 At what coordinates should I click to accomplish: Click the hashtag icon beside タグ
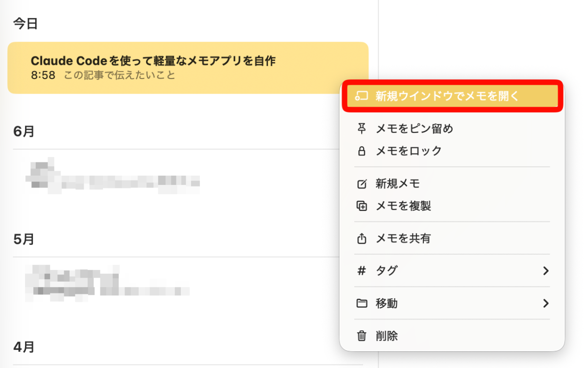pyautogui.click(x=362, y=270)
